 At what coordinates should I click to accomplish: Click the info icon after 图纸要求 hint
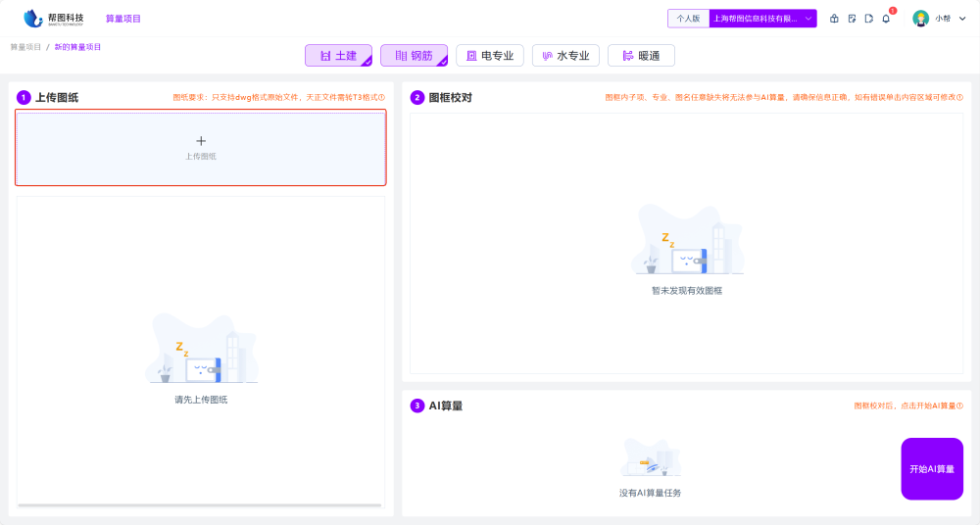click(382, 98)
